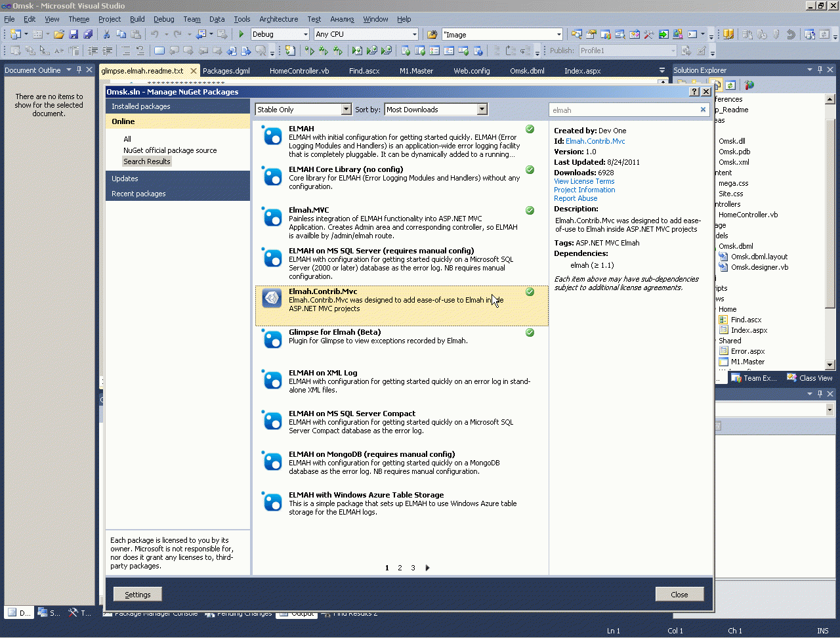This screenshot has width=840, height=638.
Task: Switch to the Web.config tab
Action: point(472,71)
